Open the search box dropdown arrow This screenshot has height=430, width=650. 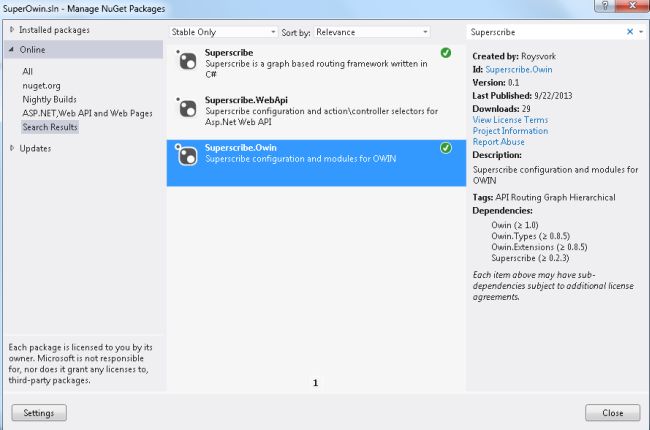(641, 32)
